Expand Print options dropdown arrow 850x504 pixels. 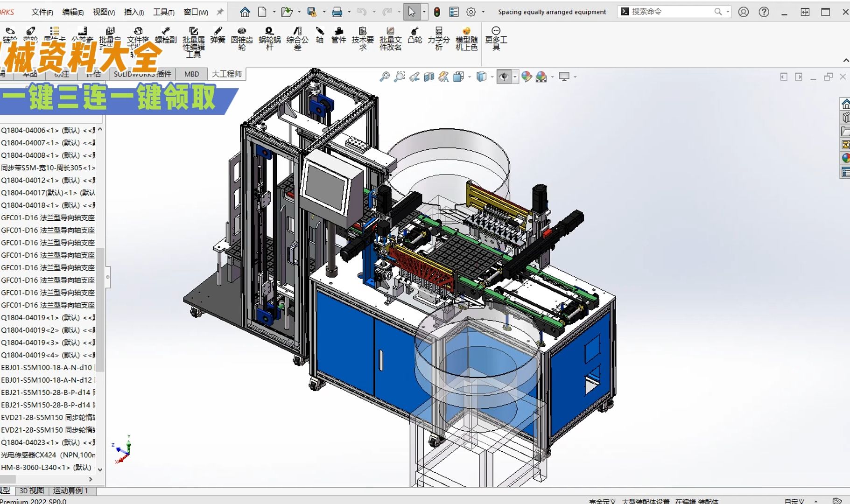349,12
